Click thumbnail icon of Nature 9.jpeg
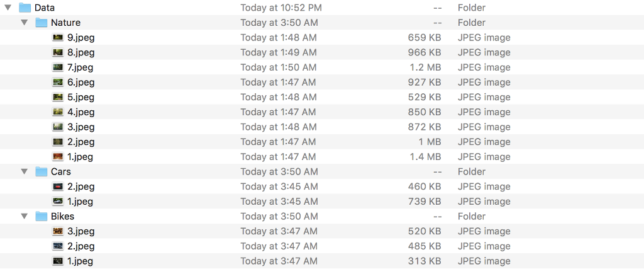The width and height of the screenshot is (644, 269). coord(58,37)
